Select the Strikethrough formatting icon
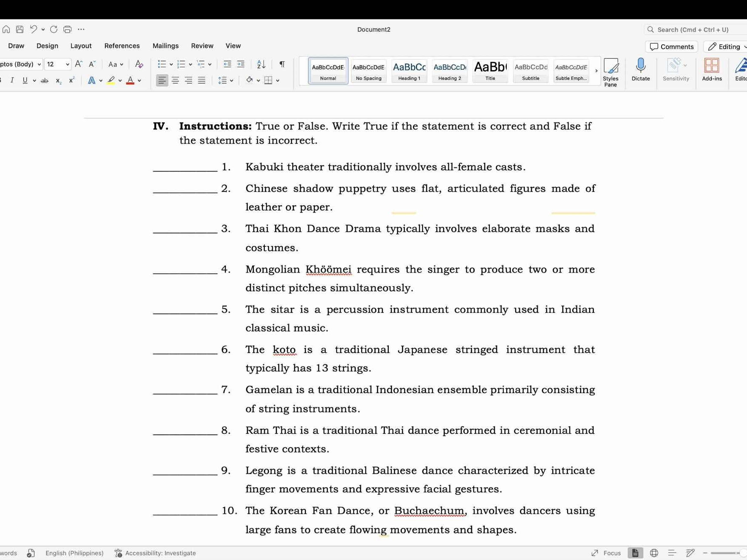 pos(44,80)
